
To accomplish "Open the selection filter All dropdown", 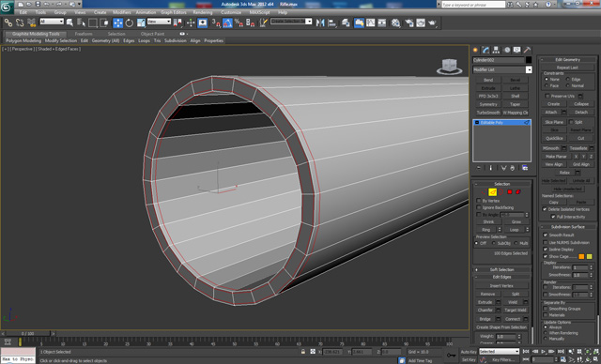I will tap(52, 22).
